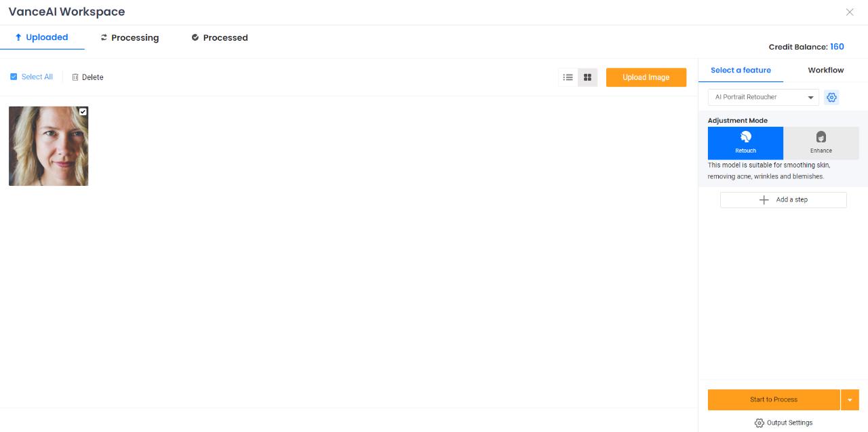Open Output Settings

coord(783,423)
